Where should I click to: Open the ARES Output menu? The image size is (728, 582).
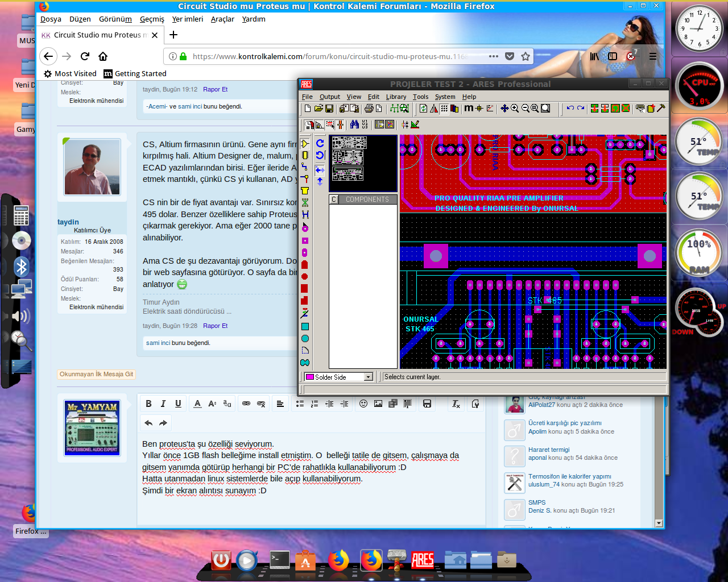pyautogui.click(x=330, y=97)
